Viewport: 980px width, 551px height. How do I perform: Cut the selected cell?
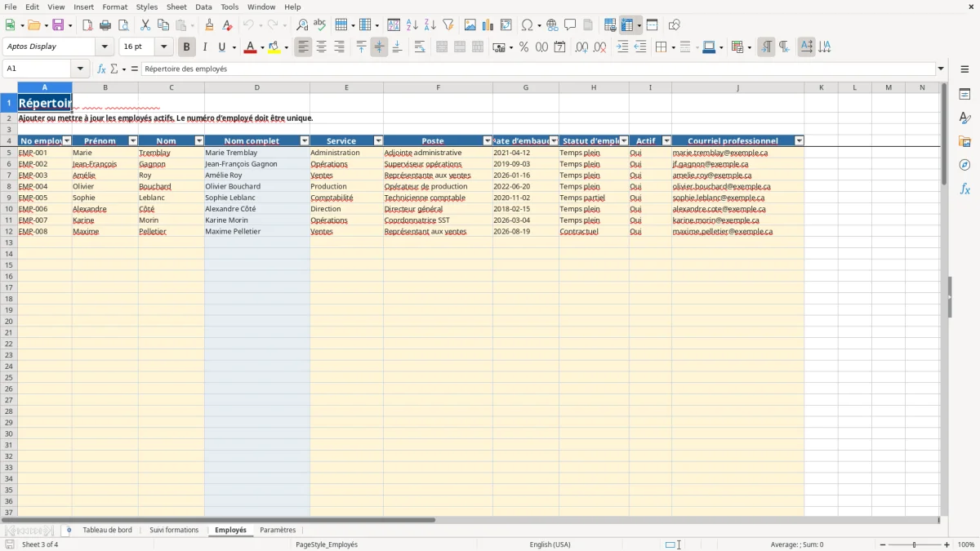coord(145,25)
